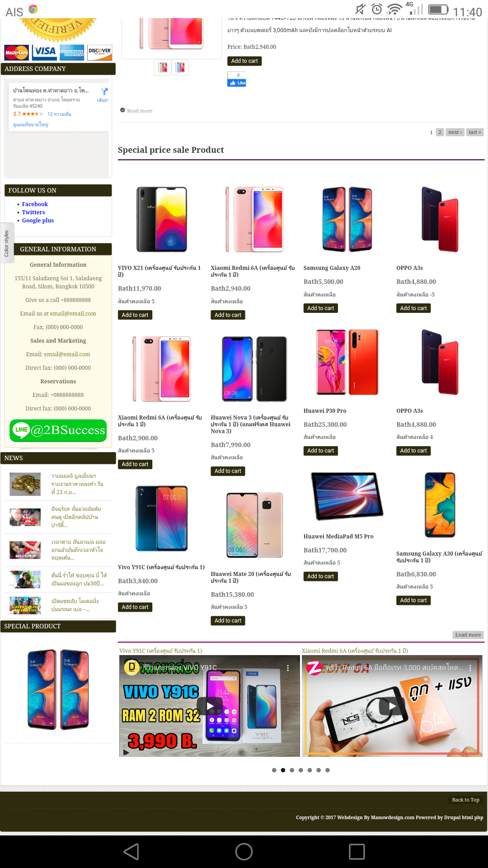Select the second carousel dot

tap(283, 770)
